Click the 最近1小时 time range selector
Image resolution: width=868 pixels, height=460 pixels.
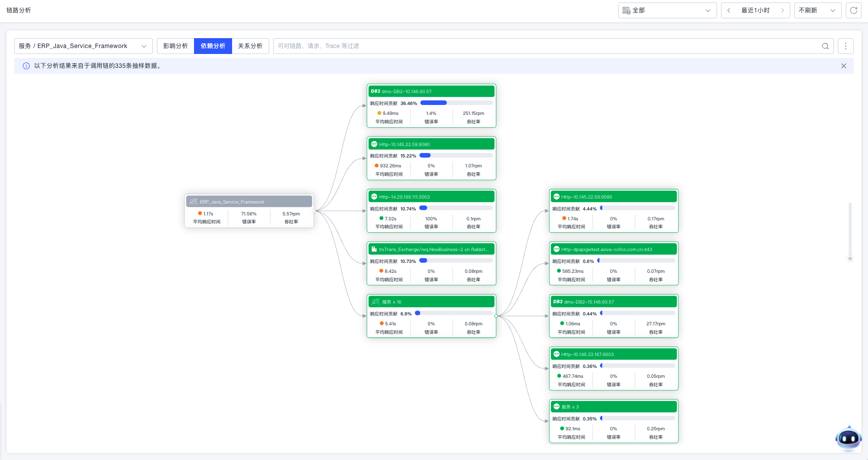755,10
